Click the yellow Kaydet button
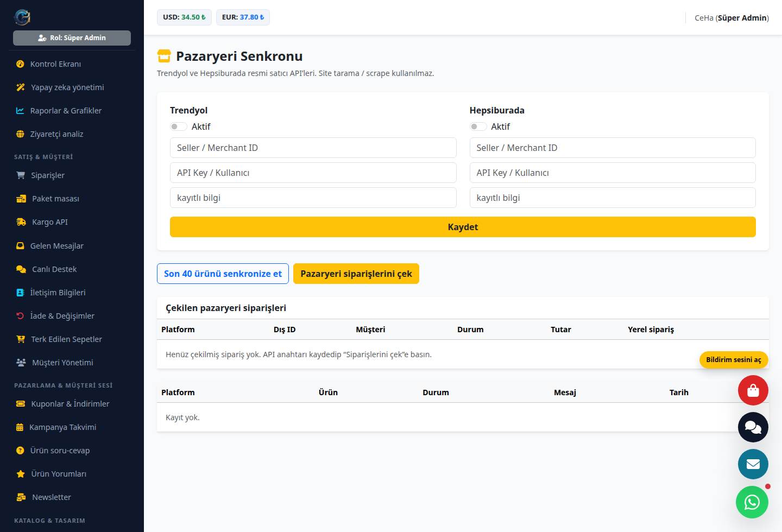 (x=463, y=227)
